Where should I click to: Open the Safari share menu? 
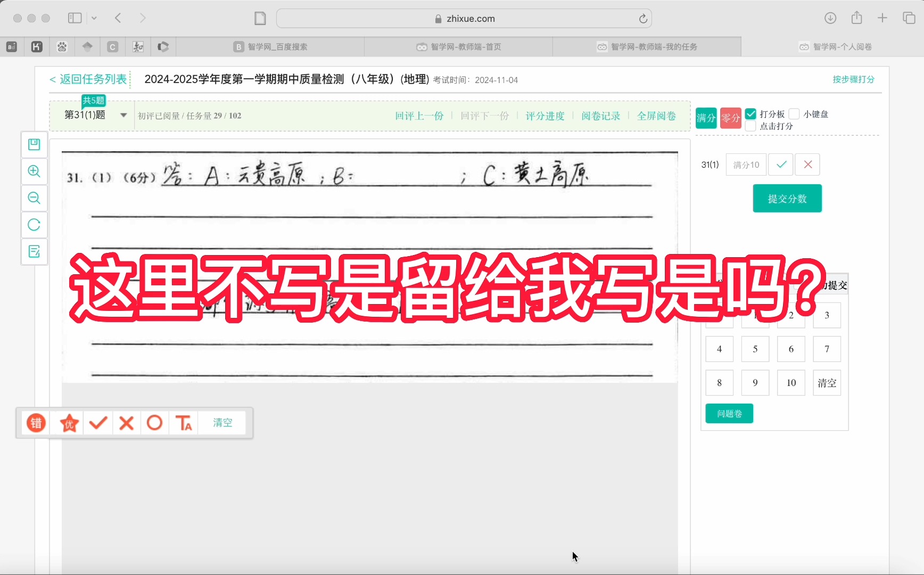click(856, 18)
